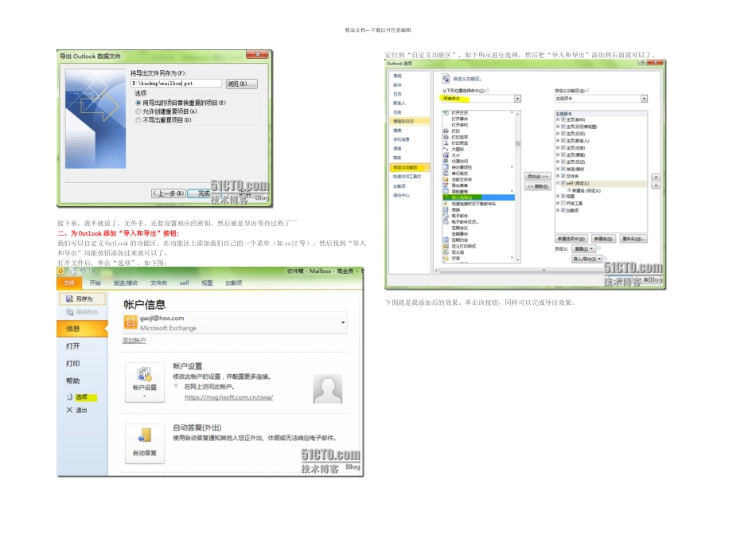
Task: Click the 当前文件夹 folder icon in commands list
Action: click(446, 179)
